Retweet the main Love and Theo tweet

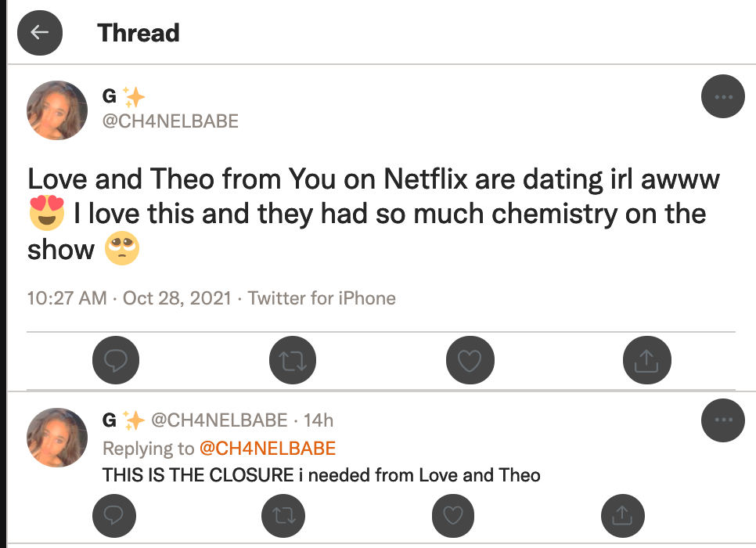point(293,360)
